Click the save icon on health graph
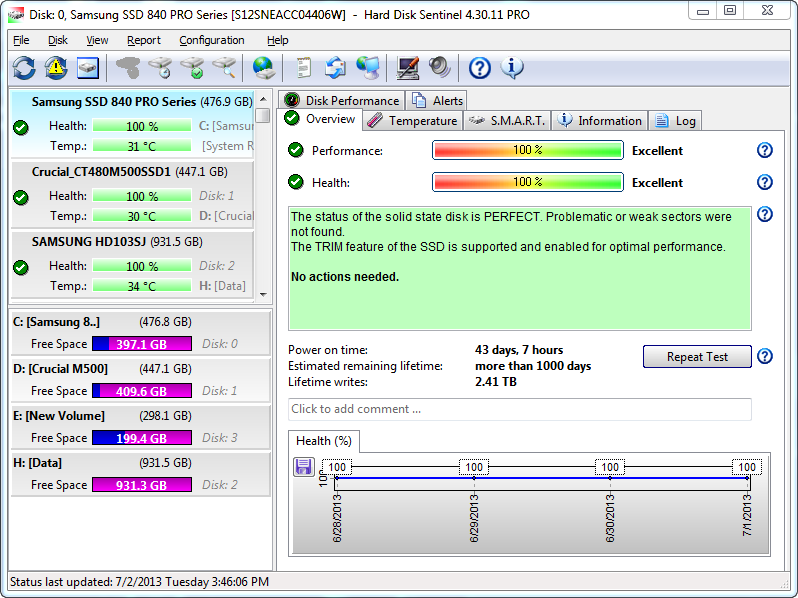 304,467
